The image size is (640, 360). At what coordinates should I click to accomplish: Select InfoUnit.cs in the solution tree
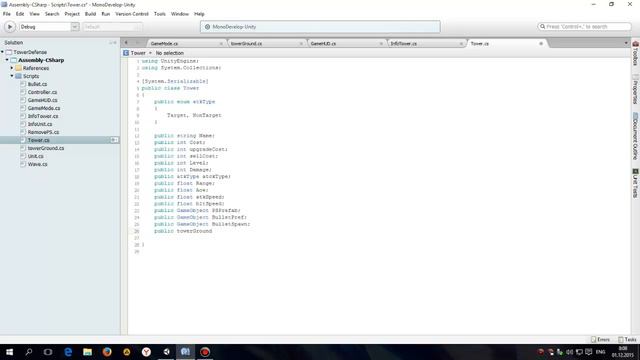pyautogui.click(x=40, y=124)
